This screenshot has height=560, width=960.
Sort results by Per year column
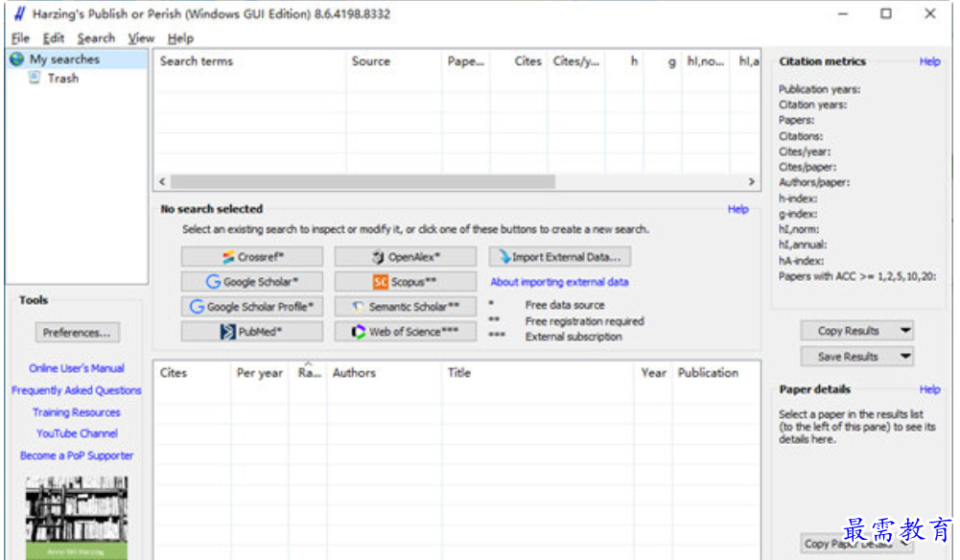pyautogui.click(x=260, y=373)
